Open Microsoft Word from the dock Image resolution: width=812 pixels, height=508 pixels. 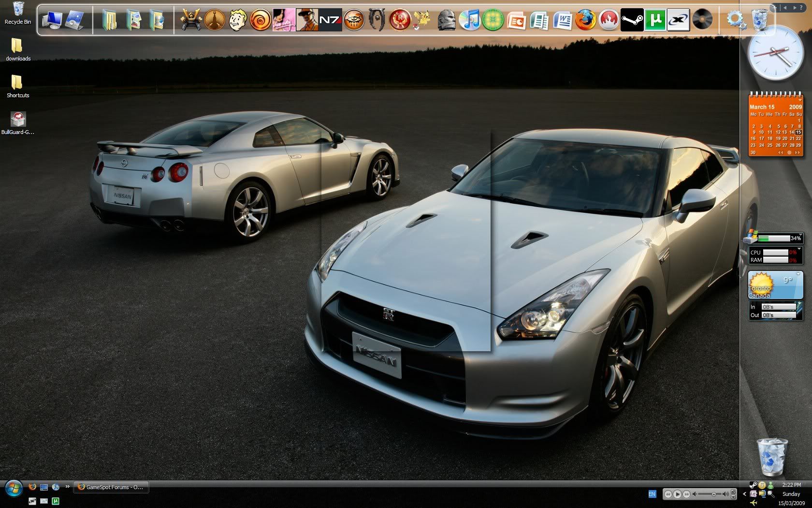563,20
